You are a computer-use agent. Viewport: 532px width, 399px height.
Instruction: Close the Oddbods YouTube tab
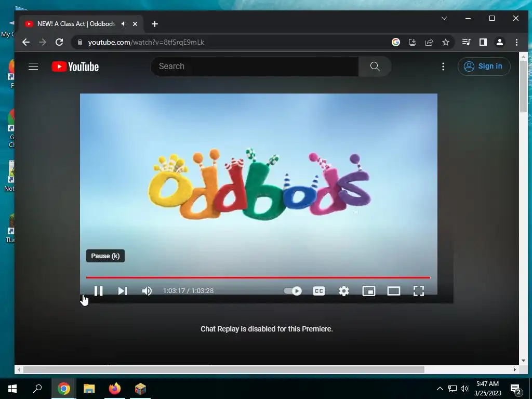click(x=135, y=24)
